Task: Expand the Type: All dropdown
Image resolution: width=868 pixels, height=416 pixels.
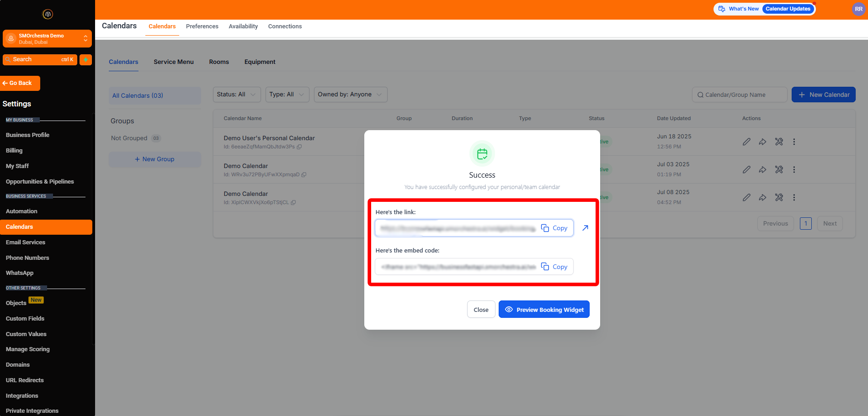Action: 287,95
